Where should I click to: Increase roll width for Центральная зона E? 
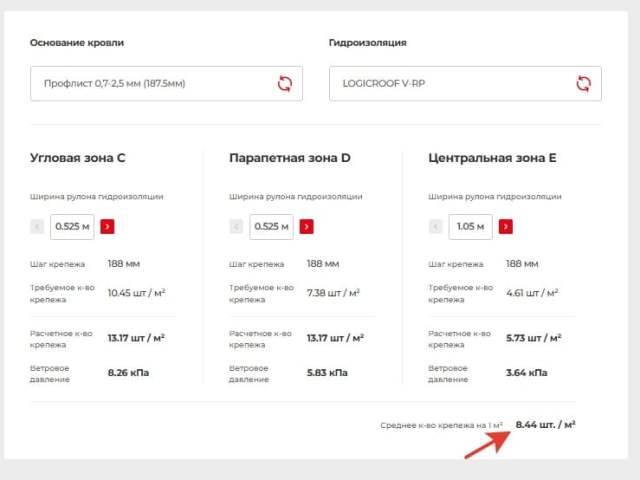click(x=506, y=227)
